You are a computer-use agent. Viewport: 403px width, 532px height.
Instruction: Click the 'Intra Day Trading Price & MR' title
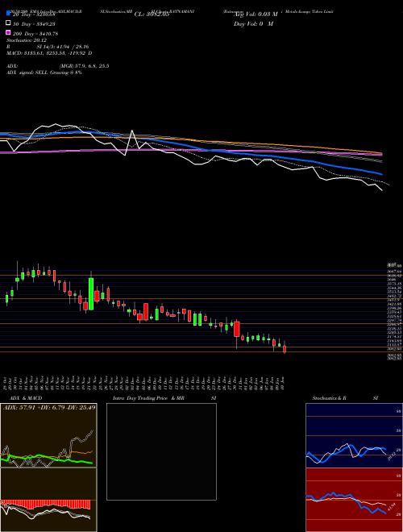tap(148, 398)
